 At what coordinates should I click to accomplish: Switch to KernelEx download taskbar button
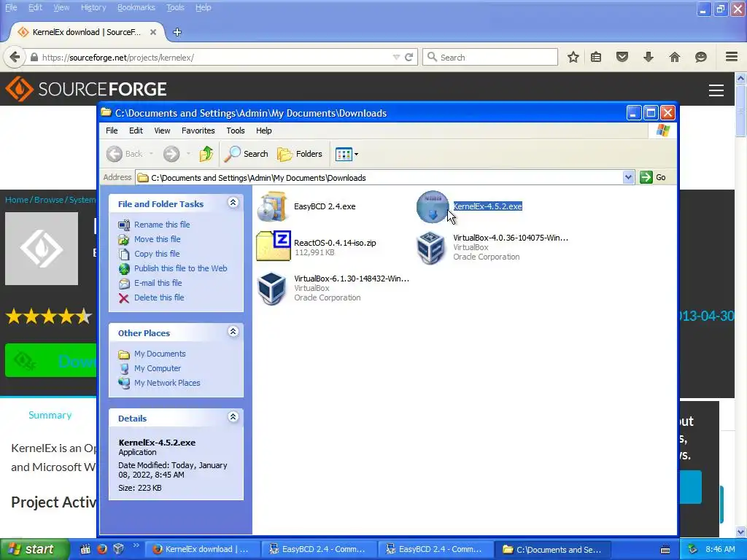pos(203,549)
